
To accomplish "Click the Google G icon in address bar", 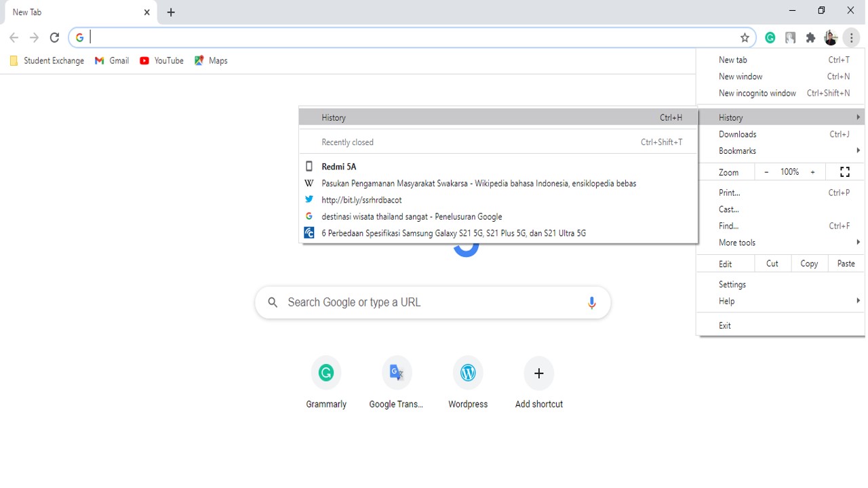I will tap(79, 38).
